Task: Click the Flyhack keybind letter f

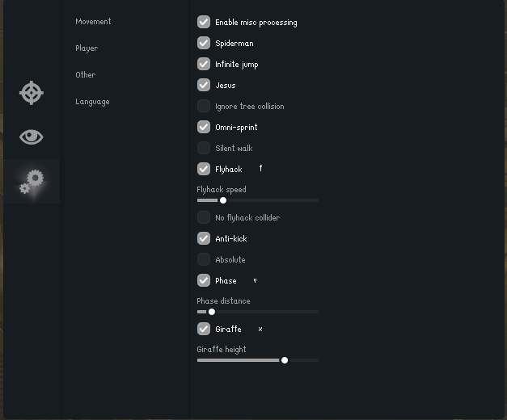Action: pyautogui.click(x=260, y=169)
